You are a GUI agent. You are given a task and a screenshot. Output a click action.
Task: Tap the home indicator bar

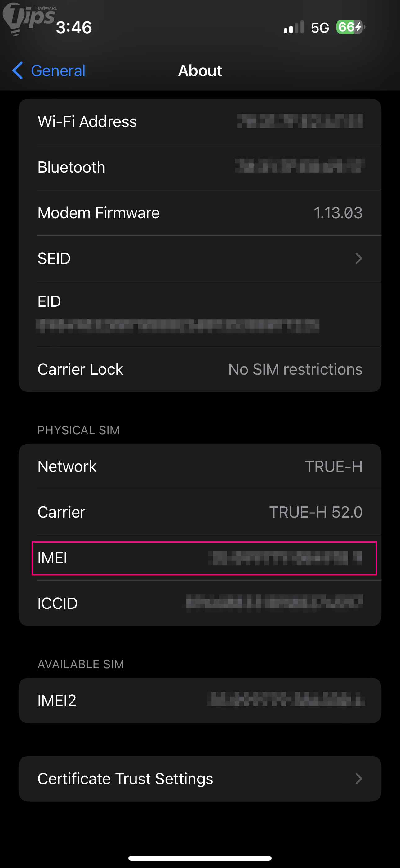click(200, 858)
